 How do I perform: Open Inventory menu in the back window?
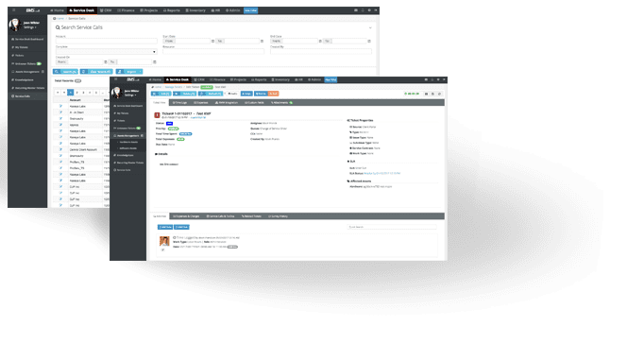point(195,10)
